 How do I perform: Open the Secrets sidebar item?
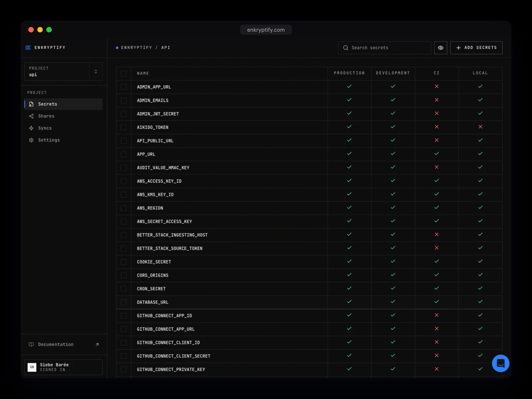click(63, 104)
